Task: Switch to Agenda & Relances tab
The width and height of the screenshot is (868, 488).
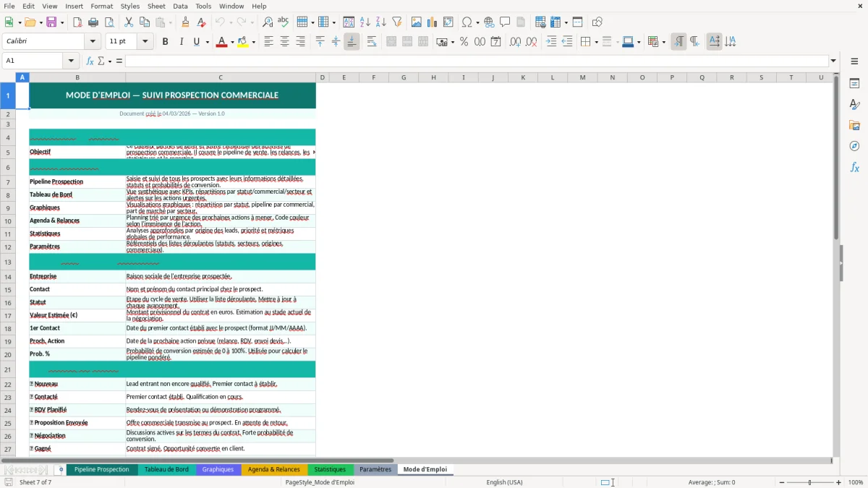Action: (274, 469)
